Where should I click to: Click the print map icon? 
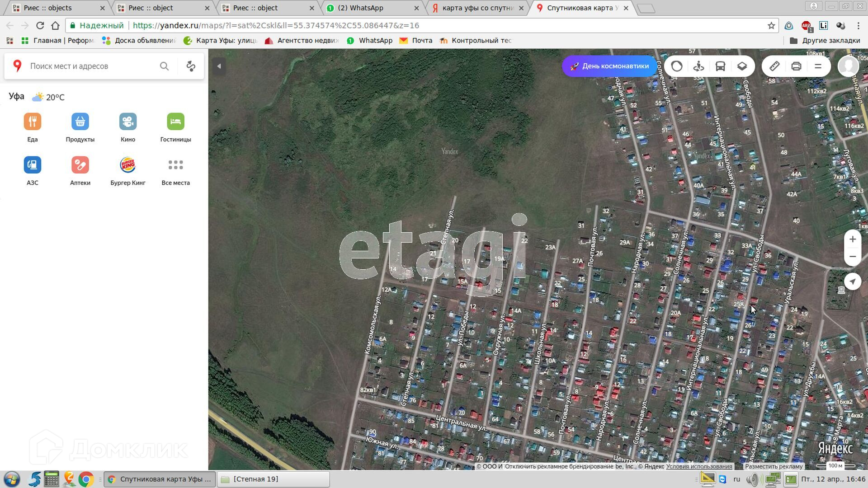click(796, 66)
